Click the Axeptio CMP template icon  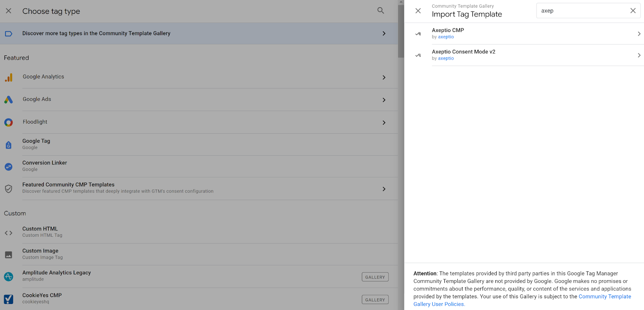point(418,34)
